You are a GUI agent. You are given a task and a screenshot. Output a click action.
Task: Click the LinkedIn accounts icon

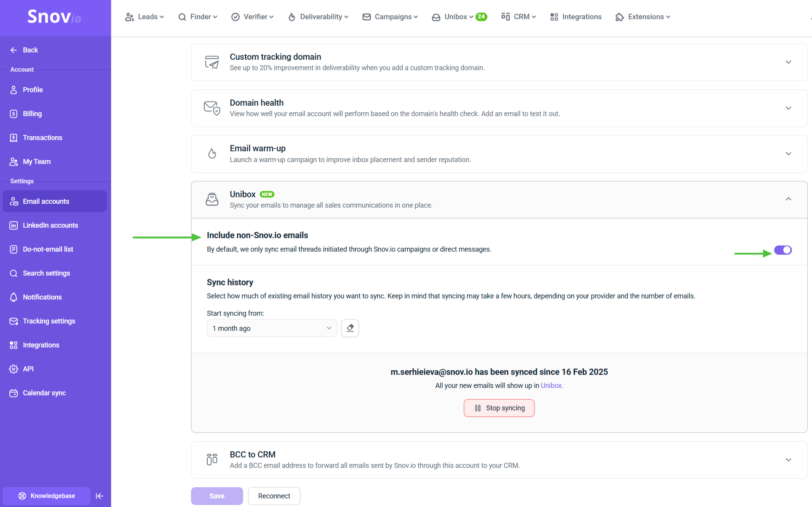coord(14,225)
